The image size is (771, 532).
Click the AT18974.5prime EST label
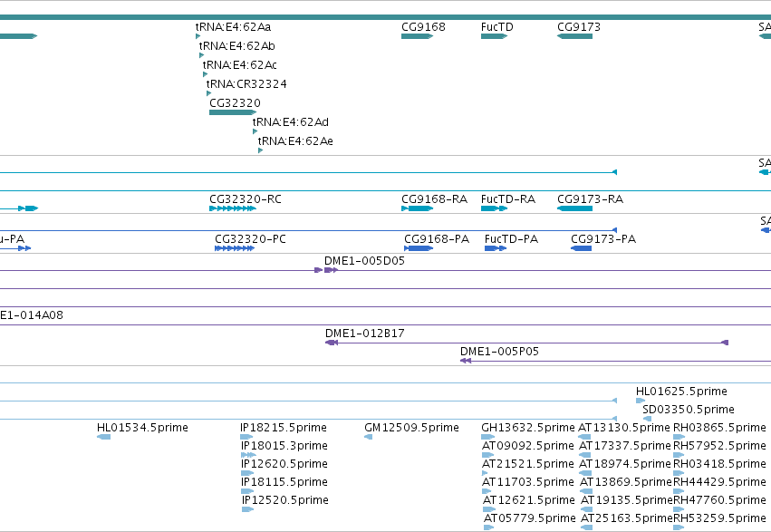pyautogui.click(x=625, y=464)
